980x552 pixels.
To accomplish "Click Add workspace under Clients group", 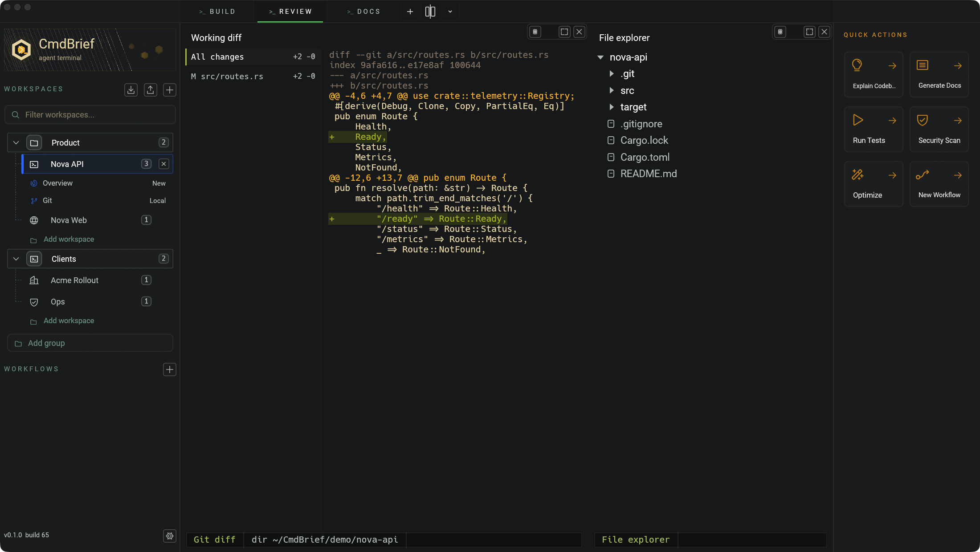I will 69,321.
